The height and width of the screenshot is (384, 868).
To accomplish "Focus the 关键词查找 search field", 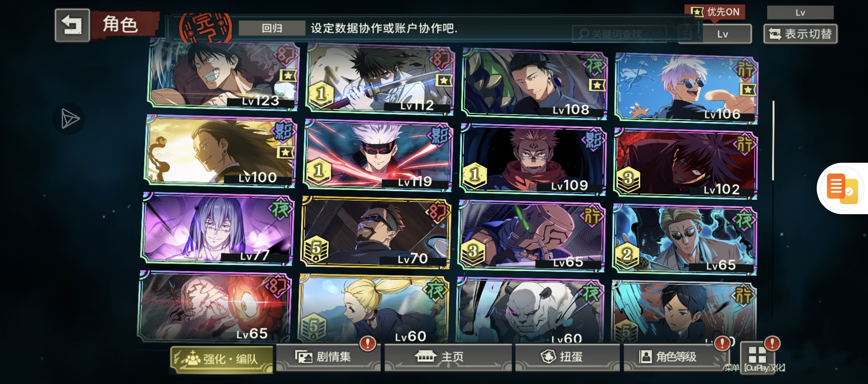I will point(619,34).
